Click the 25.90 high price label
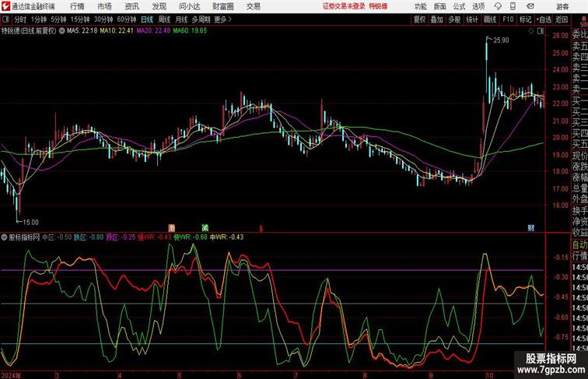This screenshot has height=379, width=588. pos(502,40)
